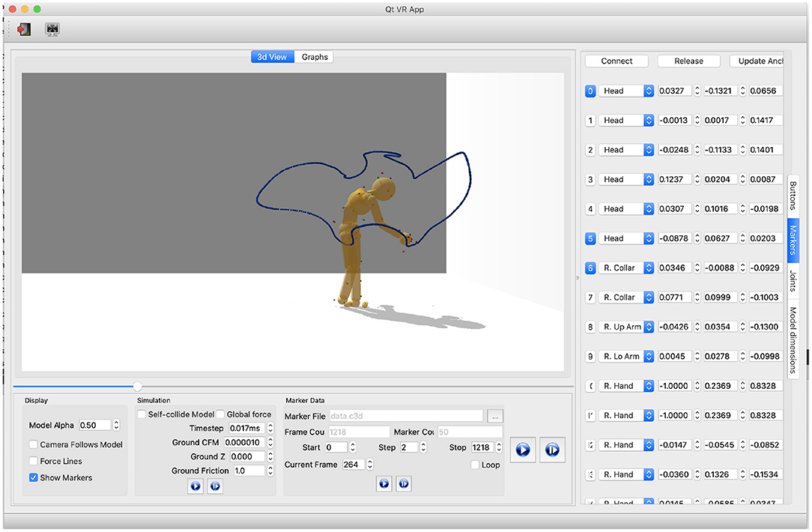
Task: Click the Model Alpha 0.50 field
Action: pyautogui.click(x=95, y=426)
